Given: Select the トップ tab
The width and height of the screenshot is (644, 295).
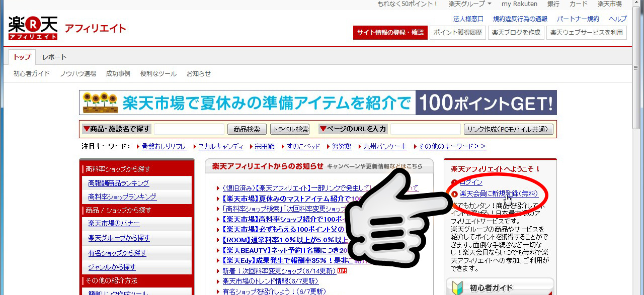Looking at the screenshot, I should point(22,57).
